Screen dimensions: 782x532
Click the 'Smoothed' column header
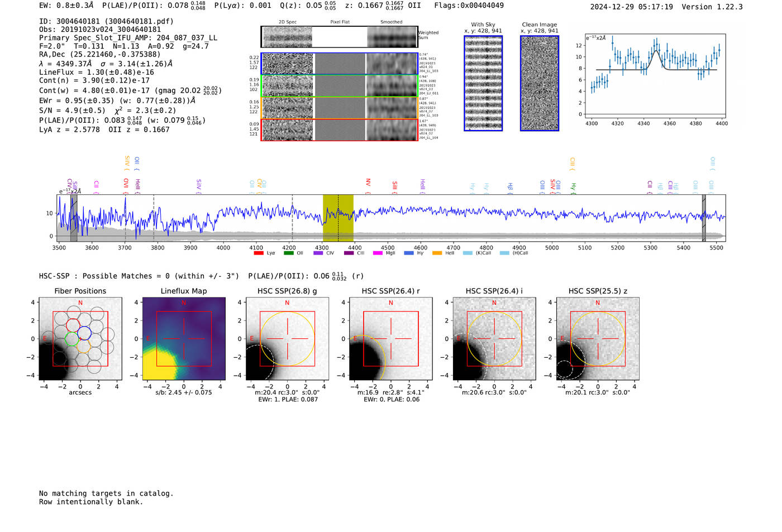coord(391,22)
